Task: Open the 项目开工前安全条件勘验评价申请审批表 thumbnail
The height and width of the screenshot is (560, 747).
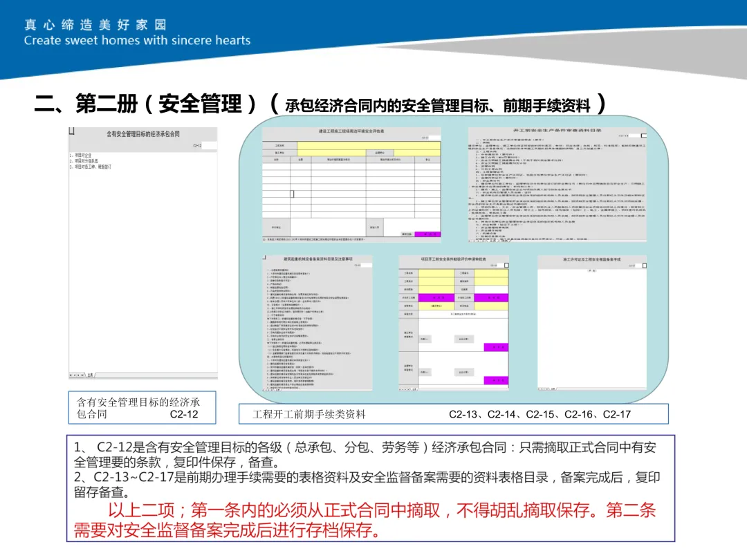Action: [454, 323]
